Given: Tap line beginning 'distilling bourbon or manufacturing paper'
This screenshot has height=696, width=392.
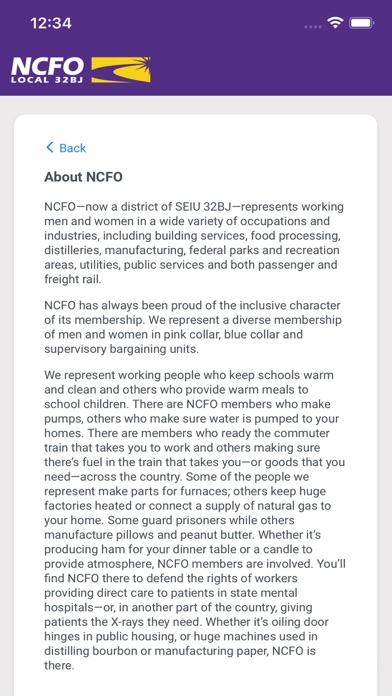Looking at the screenshot, I should pyautogui.click(x=180, y=651).
